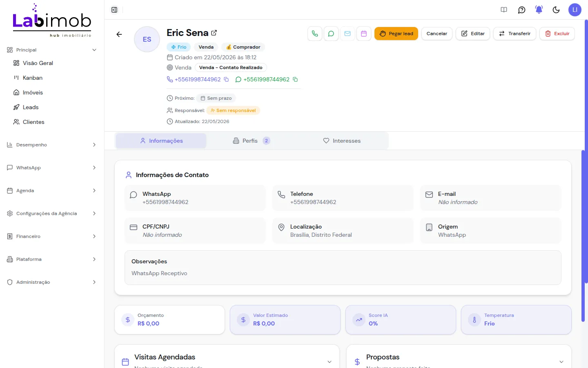The image size is (588, 368).
Task: Click the Editar button
Action: click(x=473, y=34)
